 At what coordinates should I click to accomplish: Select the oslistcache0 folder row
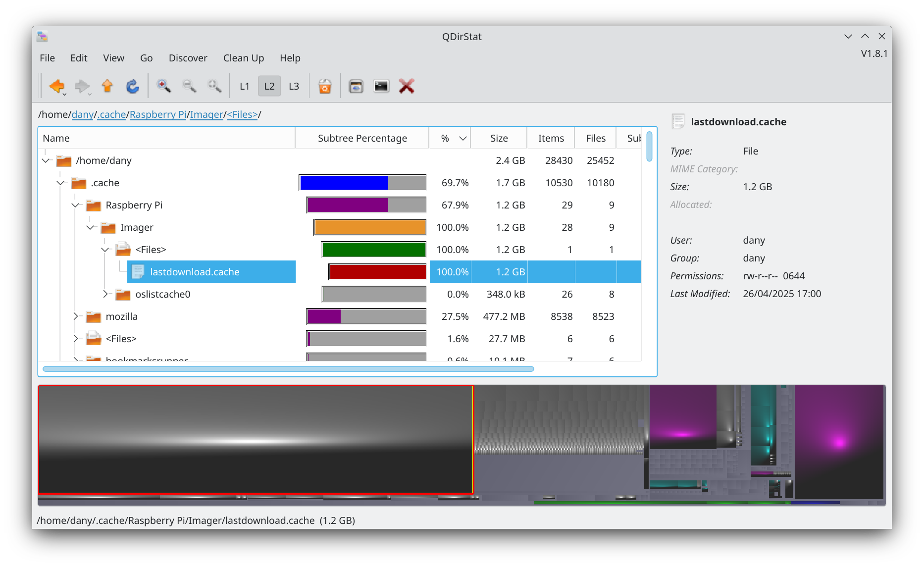click(x=340, y=294)
